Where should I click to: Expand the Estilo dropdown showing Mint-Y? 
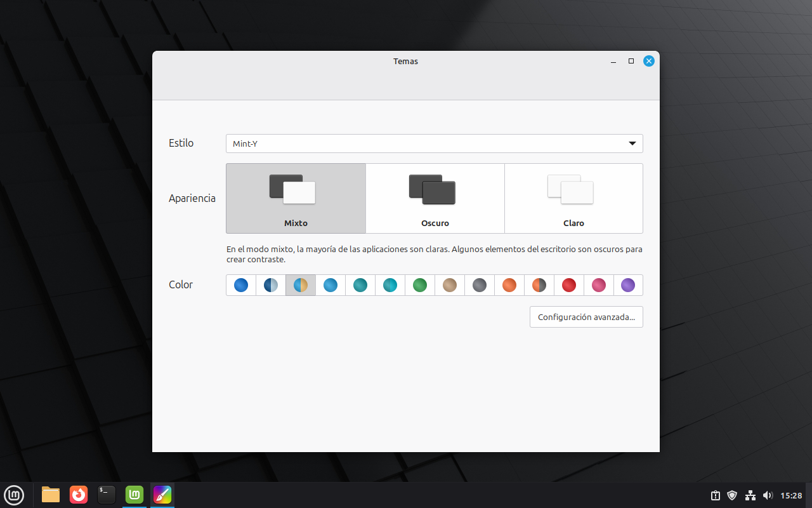click(x=434, y=144)
